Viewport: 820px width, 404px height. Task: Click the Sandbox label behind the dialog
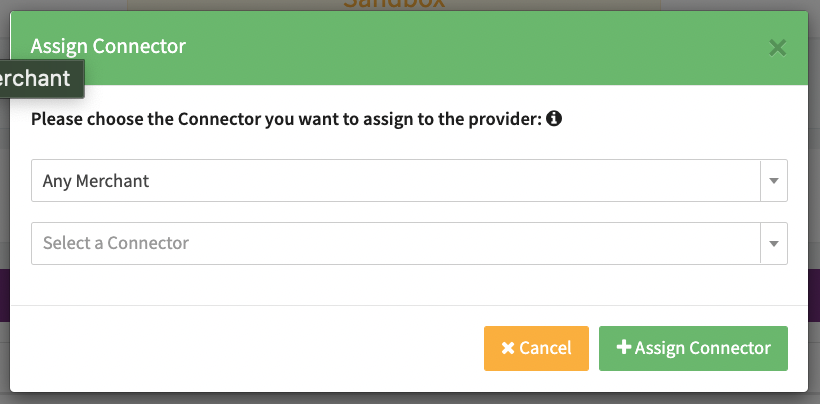[x=394, y=4]
